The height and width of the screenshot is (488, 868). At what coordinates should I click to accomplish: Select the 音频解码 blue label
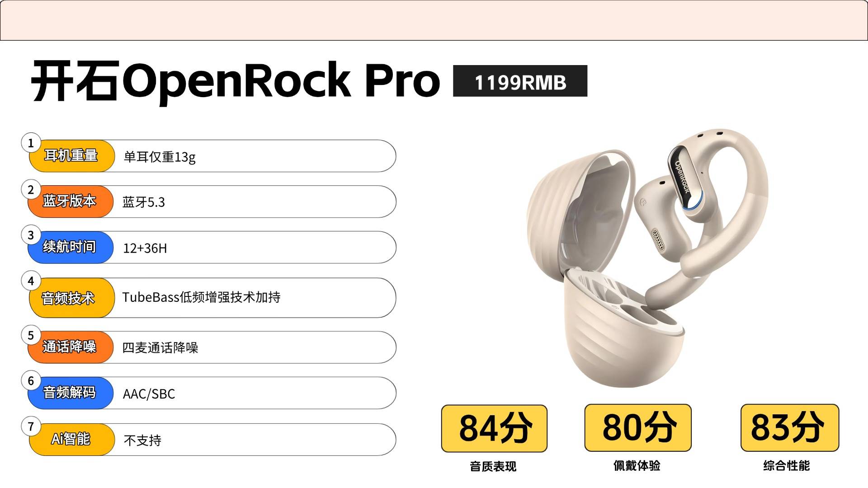[71, 393]
